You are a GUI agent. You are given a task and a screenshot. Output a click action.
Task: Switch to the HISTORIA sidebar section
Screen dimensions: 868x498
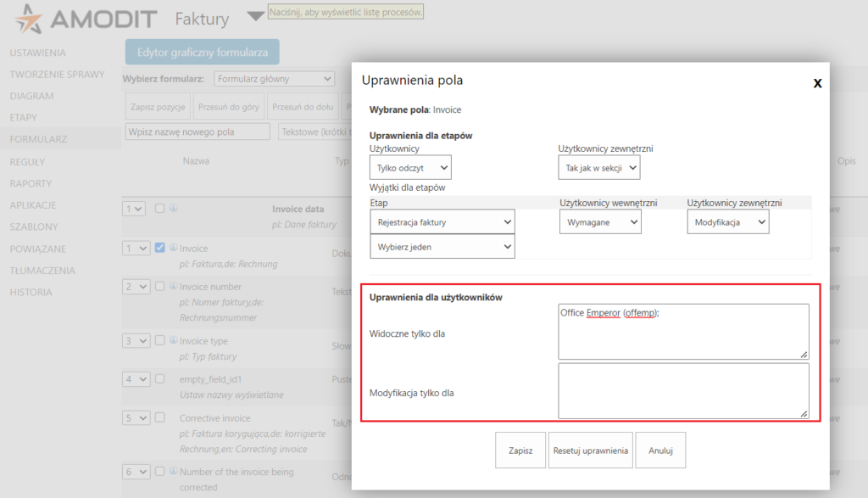(31, 292)
